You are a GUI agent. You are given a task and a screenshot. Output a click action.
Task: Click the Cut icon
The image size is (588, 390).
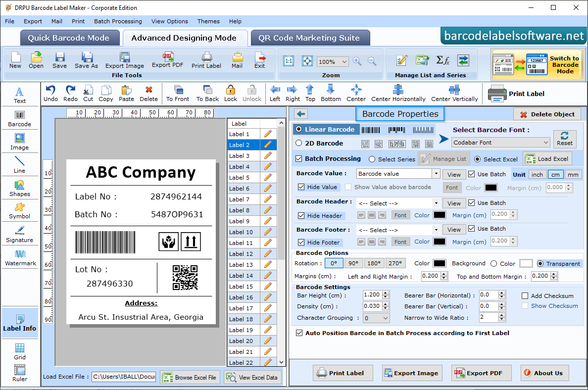coord(88,94)
